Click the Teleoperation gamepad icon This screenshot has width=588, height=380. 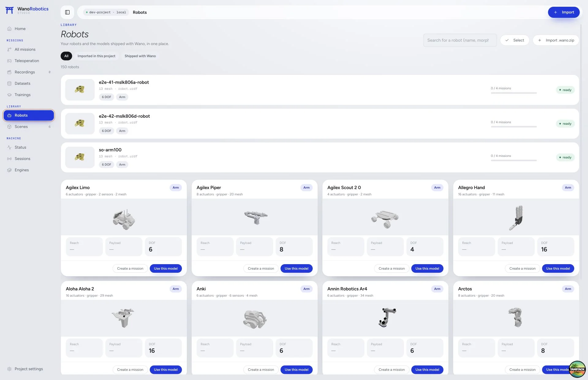pyautogui.click(x=9, y=61)
